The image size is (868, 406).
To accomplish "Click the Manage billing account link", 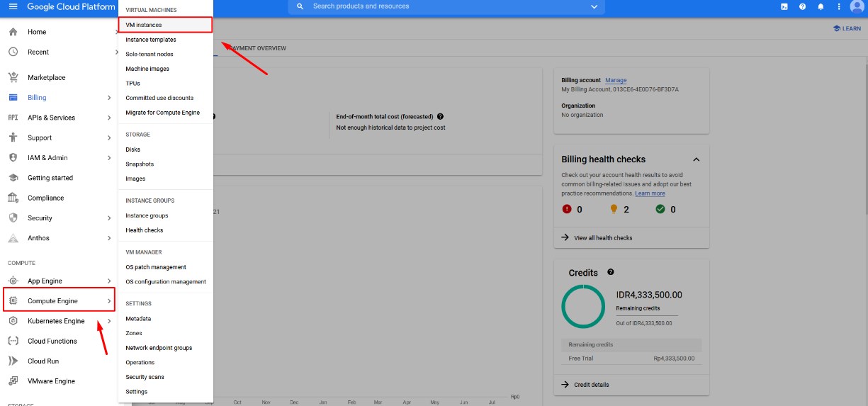I will 616,80.
